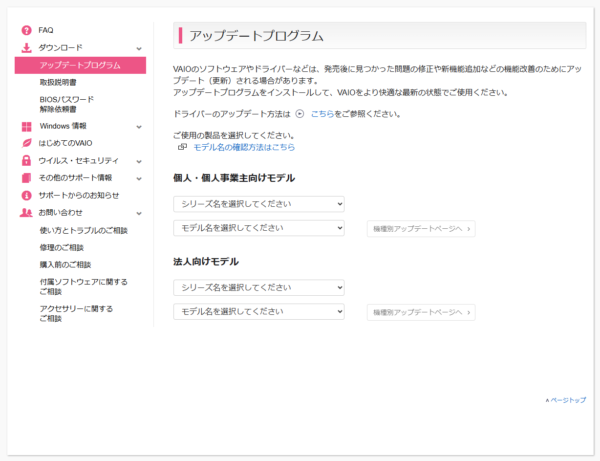Open the 個人向け モデル名 dropdown
Image resolution: width=600 pixels, height=461 pixels.
click(259, 228)
